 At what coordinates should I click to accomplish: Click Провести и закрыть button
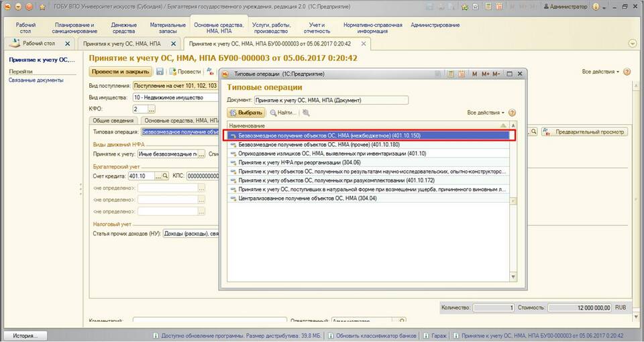coord(120,72)
